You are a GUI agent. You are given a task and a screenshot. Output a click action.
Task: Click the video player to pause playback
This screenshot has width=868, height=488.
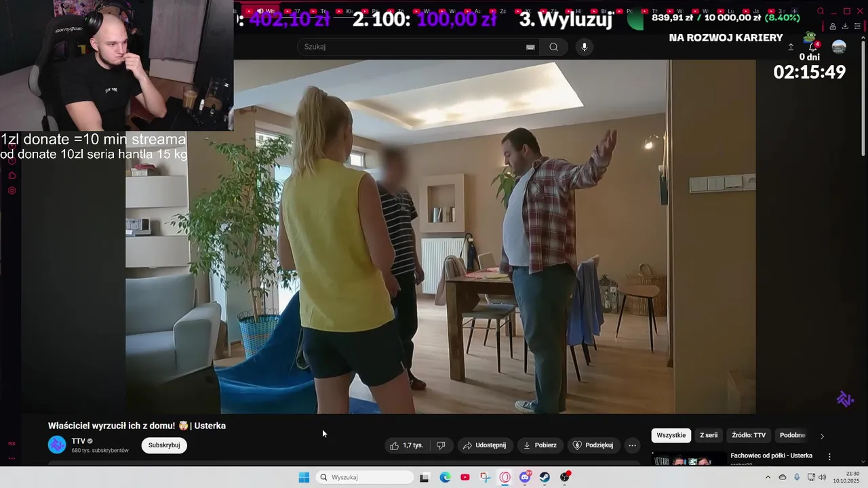[x=441, y=237]
